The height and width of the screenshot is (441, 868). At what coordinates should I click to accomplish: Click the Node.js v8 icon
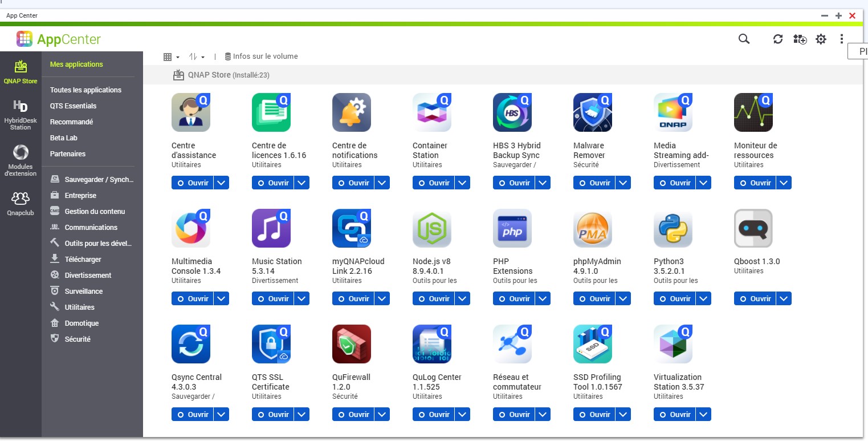432,228
